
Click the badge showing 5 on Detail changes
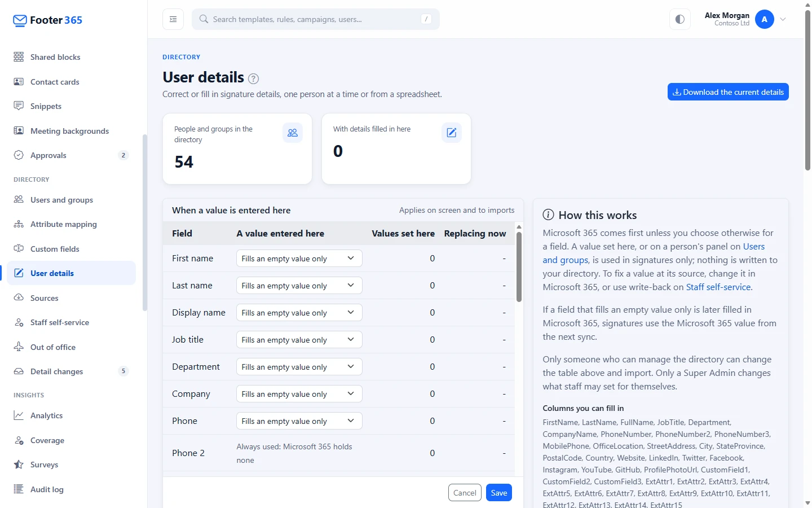123,371
